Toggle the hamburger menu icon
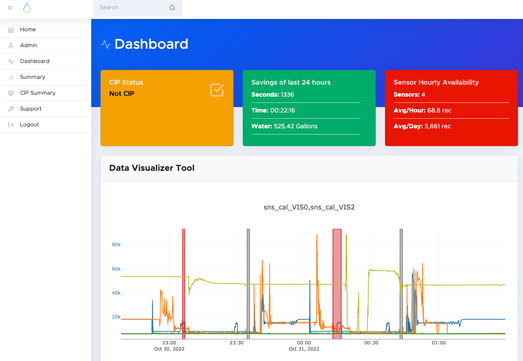 click(x=10, y=8)
